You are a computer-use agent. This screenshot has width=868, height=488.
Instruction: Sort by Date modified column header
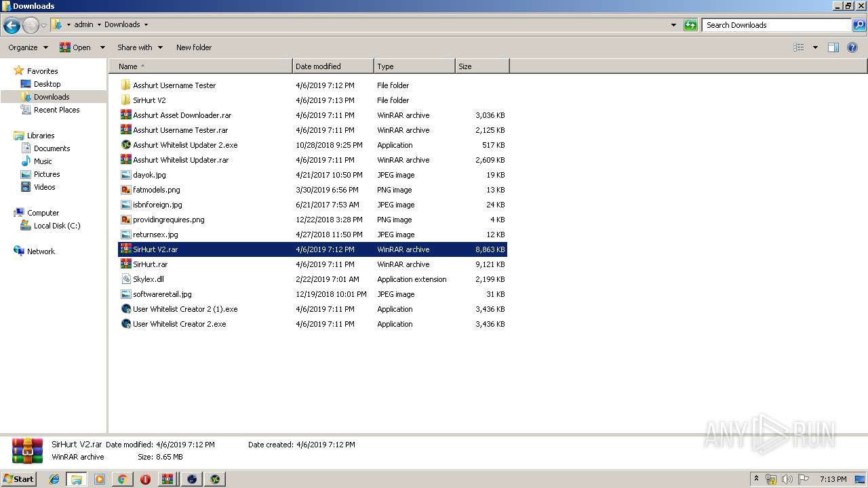point(333,66)
